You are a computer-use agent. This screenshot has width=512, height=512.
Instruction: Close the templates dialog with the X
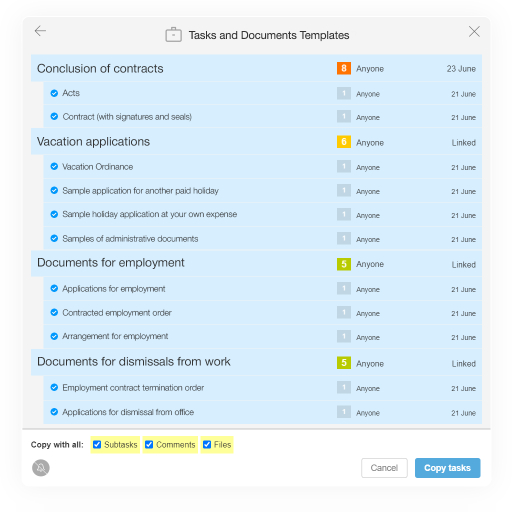474,32
